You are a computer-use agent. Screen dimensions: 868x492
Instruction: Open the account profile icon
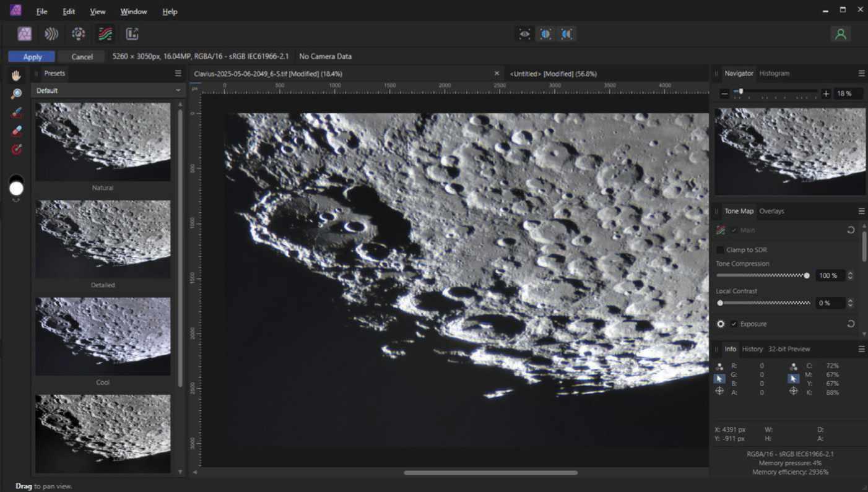coord(840,34)
